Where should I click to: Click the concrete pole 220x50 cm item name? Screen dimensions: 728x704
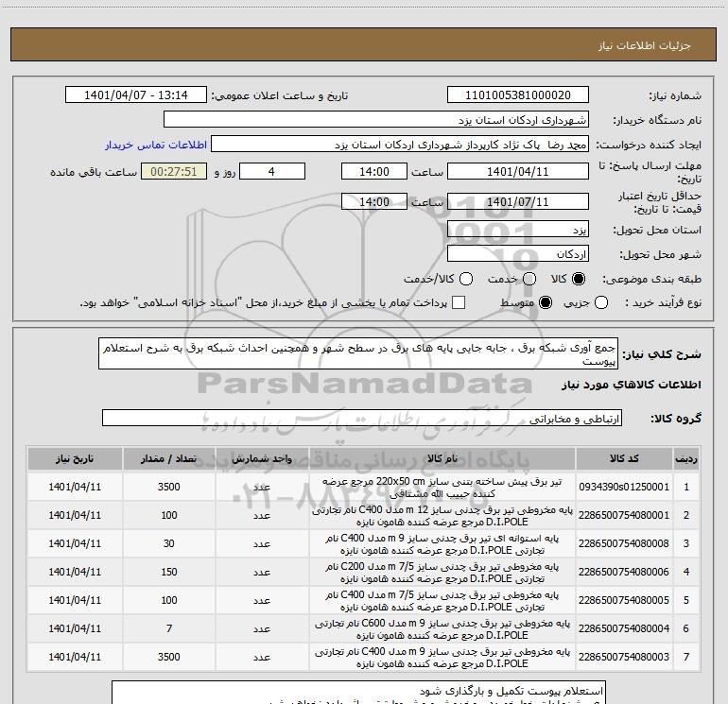442,488
